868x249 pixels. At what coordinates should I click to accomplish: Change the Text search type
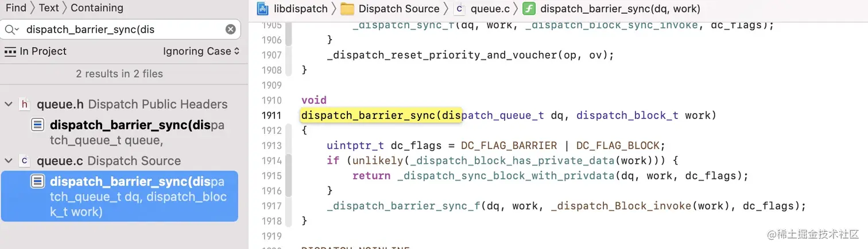point(49,7)
